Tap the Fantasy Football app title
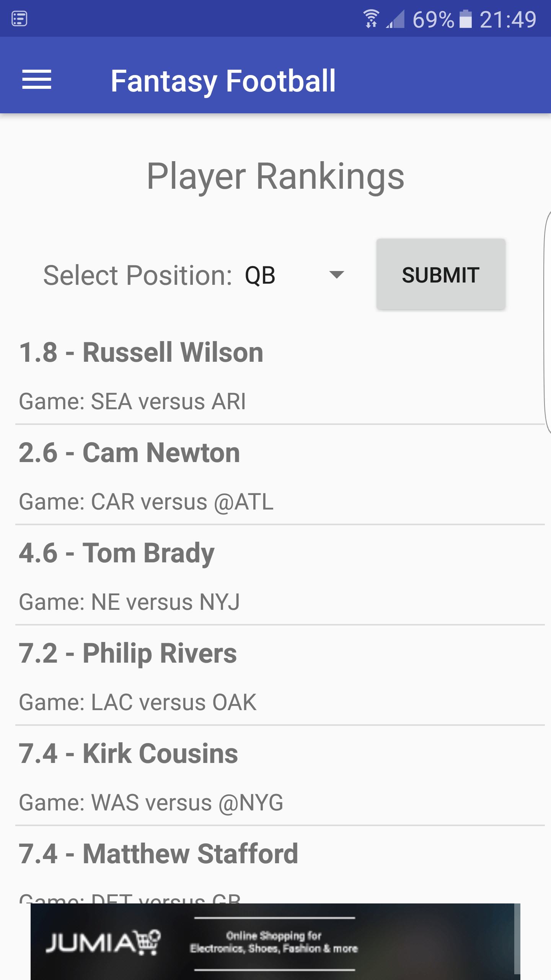This screenshot has width=551, height=980. (223, 81)
